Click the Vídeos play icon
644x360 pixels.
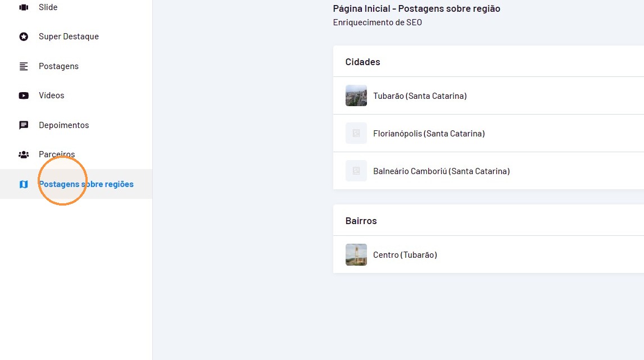pos(24,95)
